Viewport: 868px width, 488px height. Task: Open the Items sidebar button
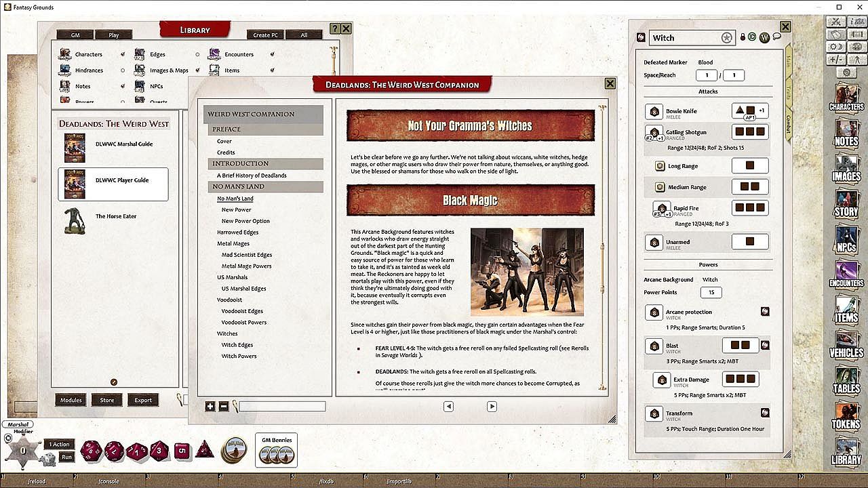click(846, 308)
